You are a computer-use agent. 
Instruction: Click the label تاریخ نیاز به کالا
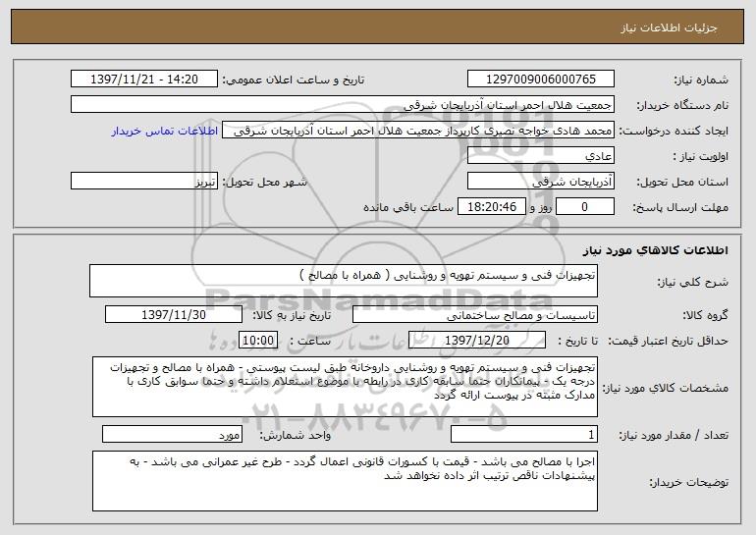(x=293, y=315)
